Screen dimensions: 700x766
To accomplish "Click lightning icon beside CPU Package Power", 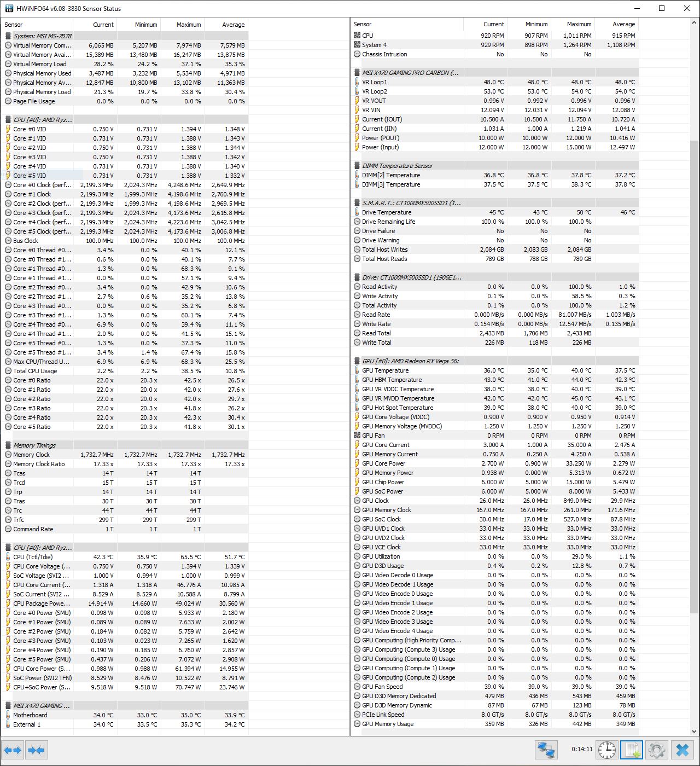I will pyautogui.click(x=8, y=603).
